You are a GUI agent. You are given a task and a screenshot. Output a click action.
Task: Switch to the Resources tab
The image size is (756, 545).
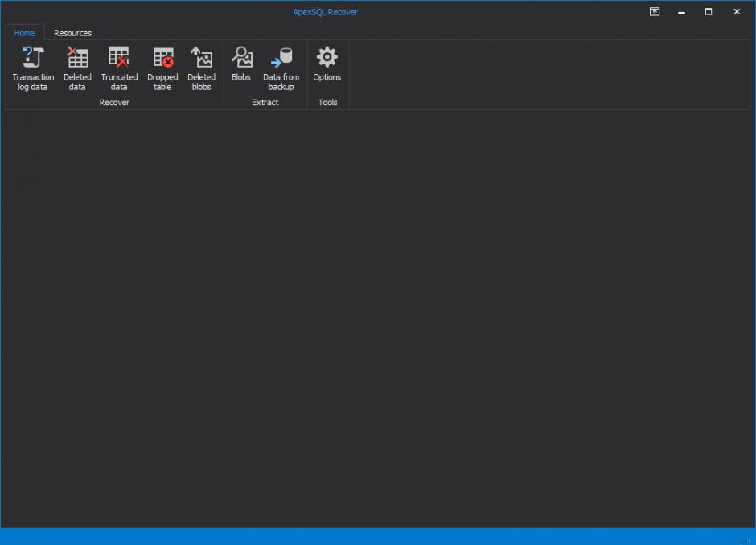(x=73, y=33)
